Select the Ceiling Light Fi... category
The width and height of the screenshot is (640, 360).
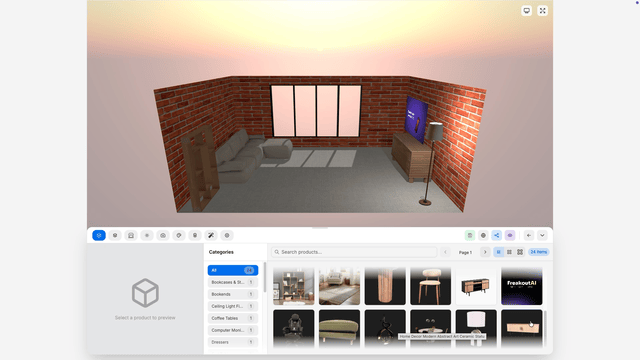click(x=233, y=306)
